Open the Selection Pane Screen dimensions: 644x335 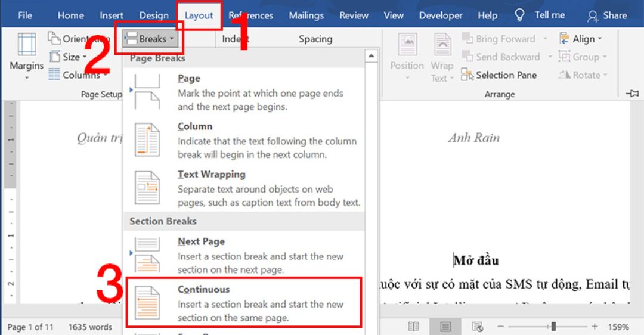point(499,75)
